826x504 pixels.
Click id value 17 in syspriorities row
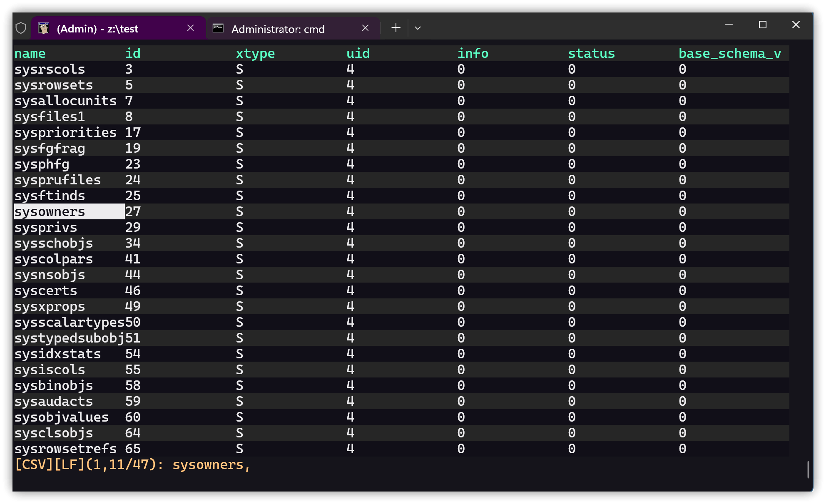[x=133, y=132]
